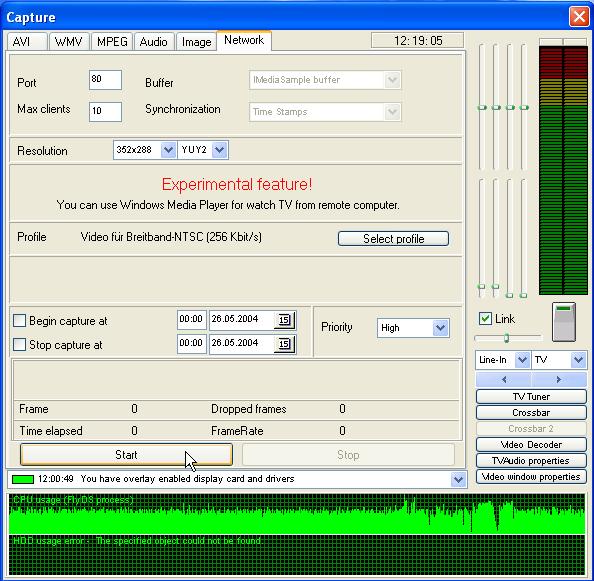Viewport: 594px width, 581px height.
Task: Click the FrameRate label
Action: tap(237, 431)
